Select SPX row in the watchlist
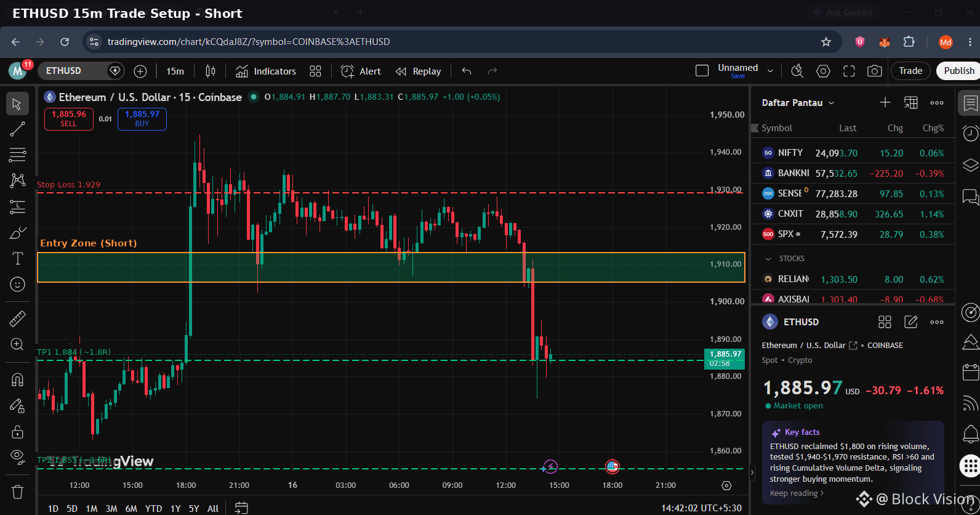Viewport: 980px width, 515px height. pyautogui.click(x=853, y=234)
